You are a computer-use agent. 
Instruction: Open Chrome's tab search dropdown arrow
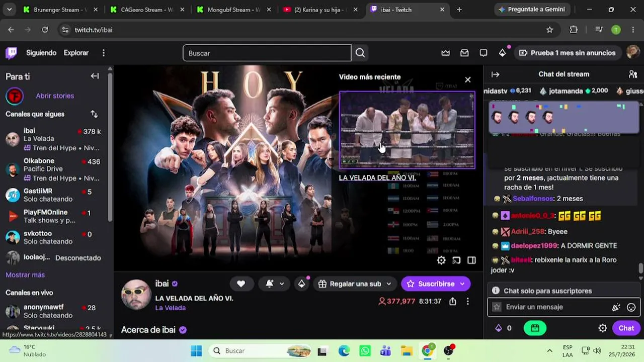pyautogui.click(x=10, y=10)
